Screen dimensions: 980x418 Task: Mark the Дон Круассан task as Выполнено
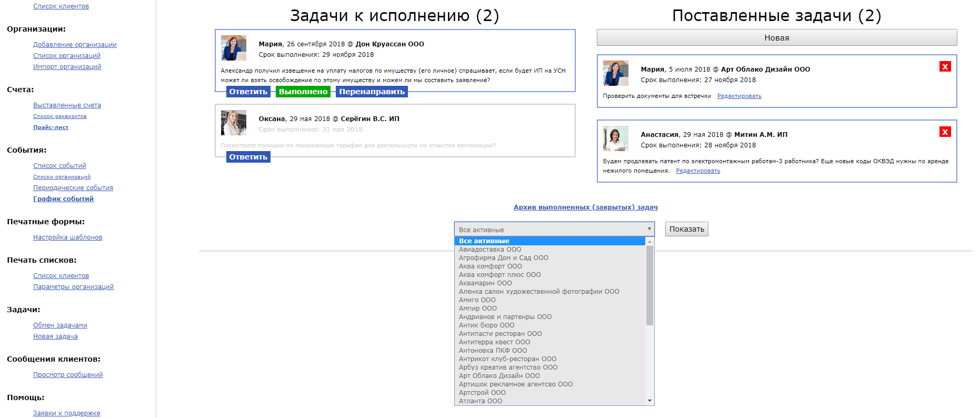pyautogui.click(x=303, y=92)
